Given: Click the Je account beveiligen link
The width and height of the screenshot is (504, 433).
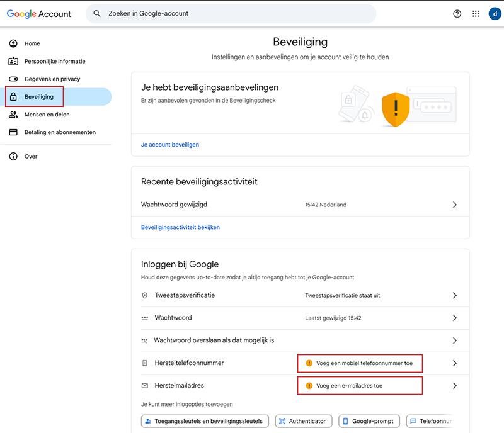Looking at the screenshot, I should pyautogui.click(x=170, y=145).
